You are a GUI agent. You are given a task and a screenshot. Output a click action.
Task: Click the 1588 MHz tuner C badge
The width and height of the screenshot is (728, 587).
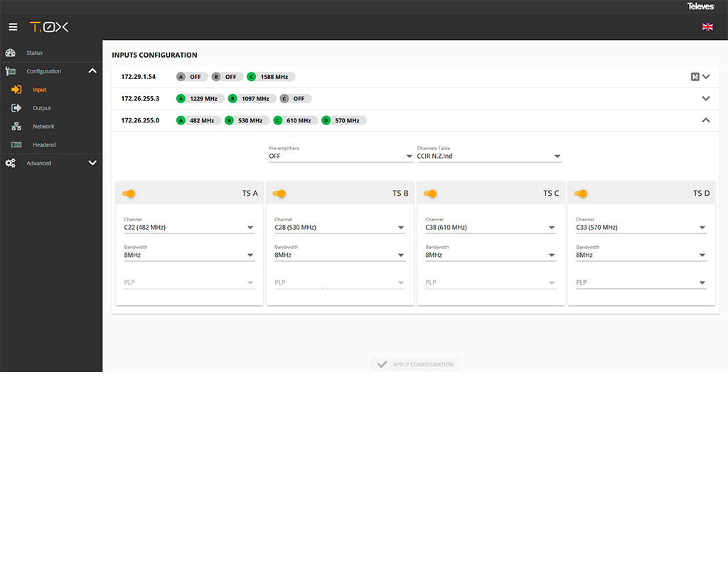click(x=271, y=77)
